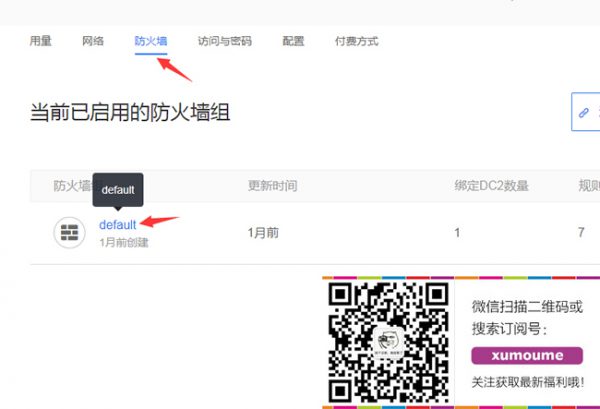The image size is (600, 409).
Task: Open the default firewall group link
Action: pos(117,225)
